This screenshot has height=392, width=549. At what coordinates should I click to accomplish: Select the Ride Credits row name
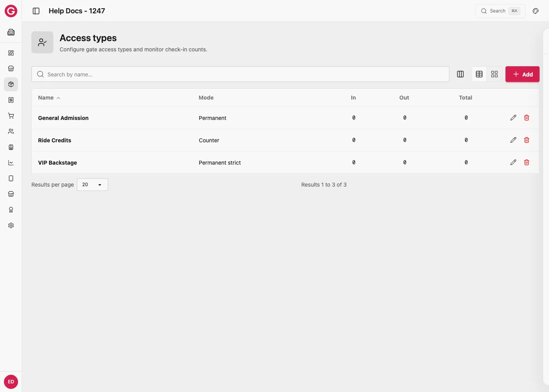(55, 140)
